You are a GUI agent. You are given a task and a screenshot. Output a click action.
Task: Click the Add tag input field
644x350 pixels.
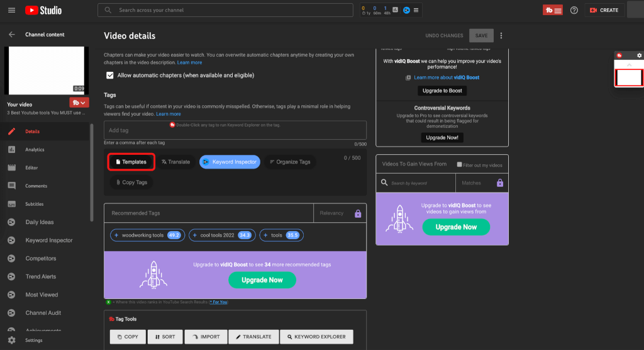[235, 130]
